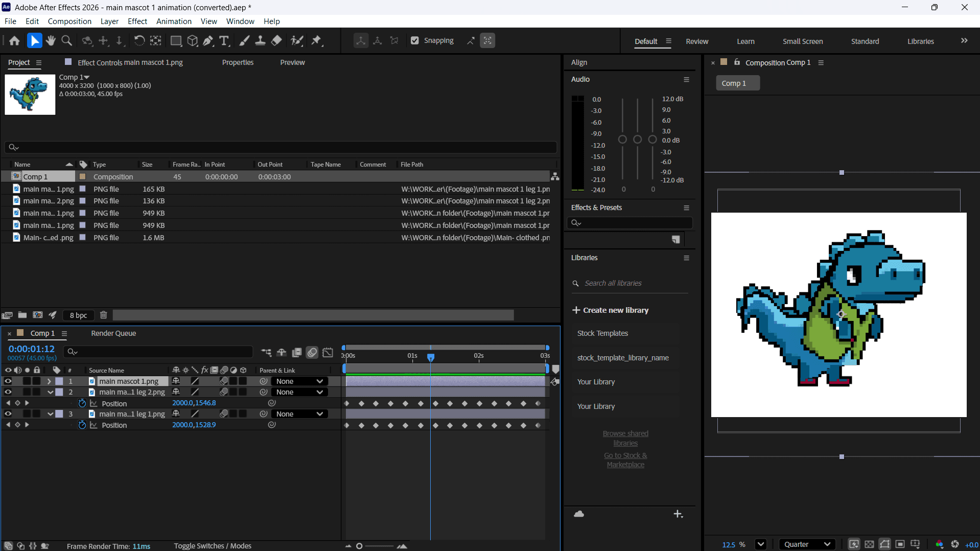The image size is (980, 551).
Task: Expand layer 1 properties in timeline
Action: (x=49, y=381)
